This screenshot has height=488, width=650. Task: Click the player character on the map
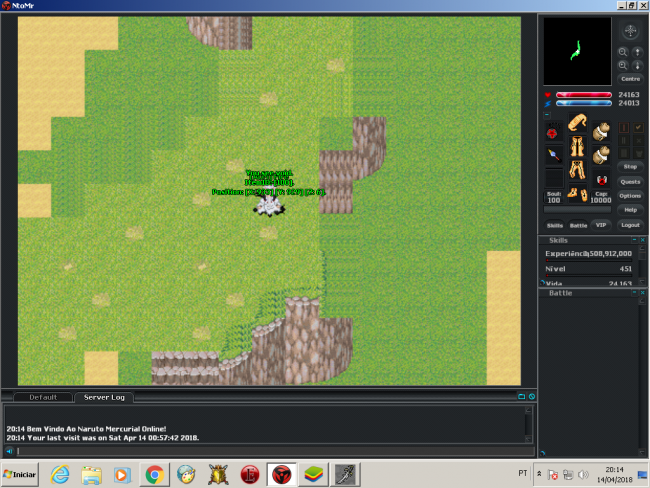pyautogui.click(x=269, y=204)
